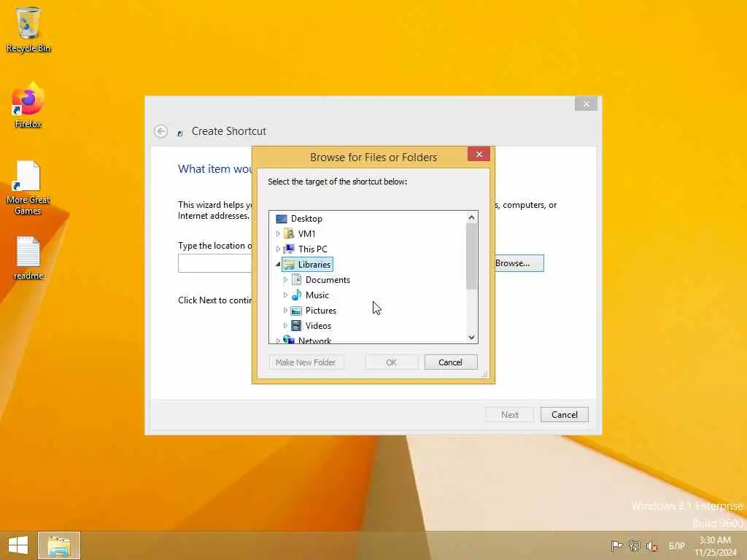This screenshot has width=747, height=560.
Task: Click the tree scrollbar down arrow
Action: click(x=472, y=337)
